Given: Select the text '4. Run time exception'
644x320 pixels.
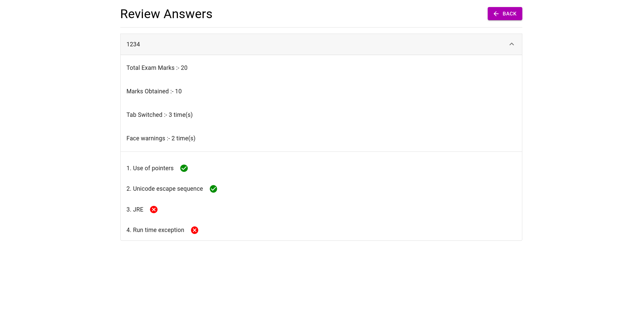Looking at the screenshot, I should [x=155, y=230].
